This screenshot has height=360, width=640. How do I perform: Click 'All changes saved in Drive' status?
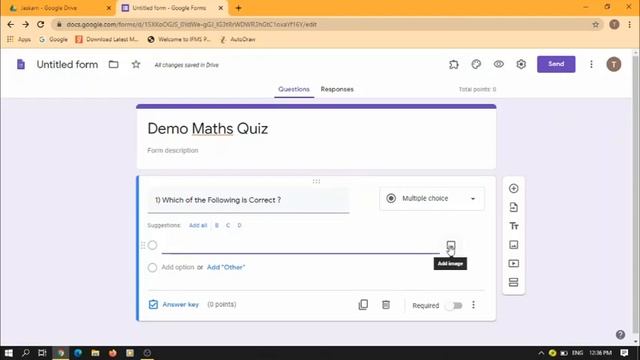pos(187,65)
